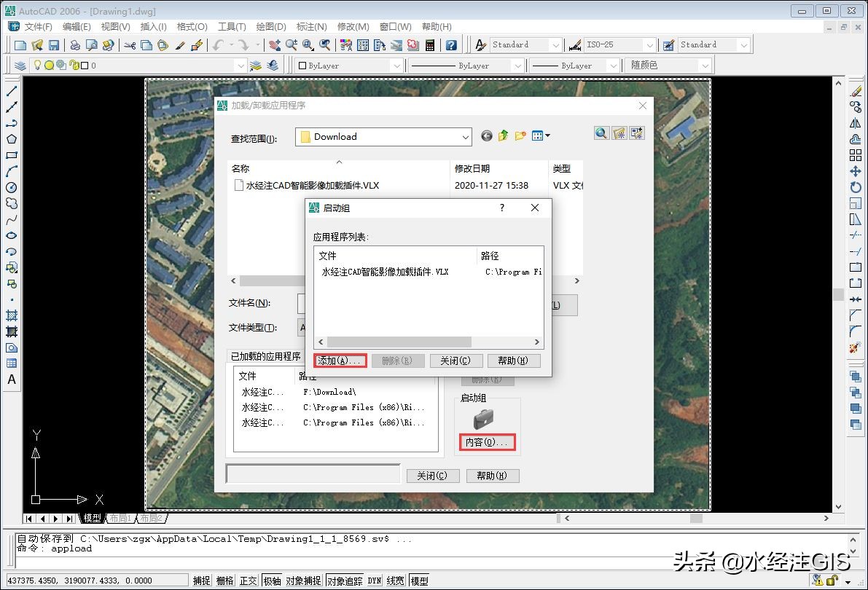Image resolution: width=868 pixels, height=590 pixels.
Task: Select the Rectangle draw tool
Action: pos(12,155)
